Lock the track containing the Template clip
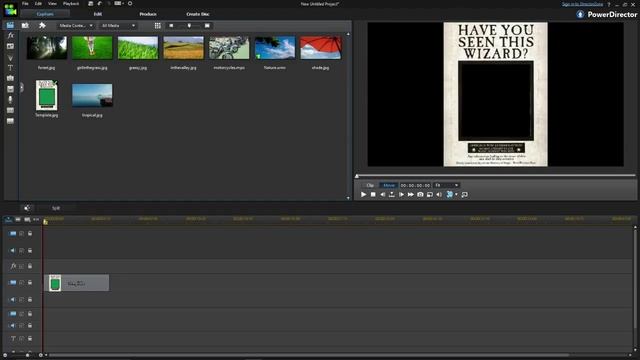 [x=30, y=282]
